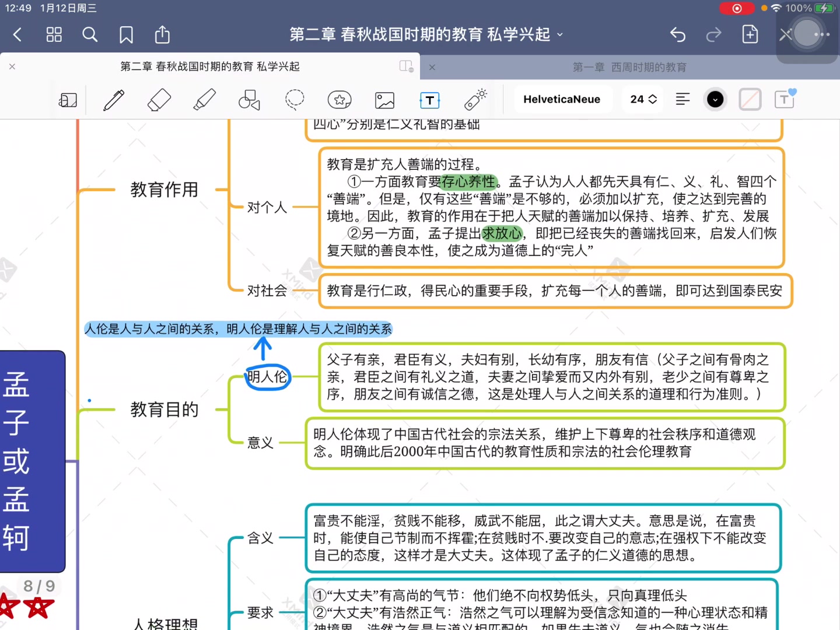The width and height of the screenshot is (840, 630).
Task: Tap the 对社会 branch label
Action: [x=267, y=290]
